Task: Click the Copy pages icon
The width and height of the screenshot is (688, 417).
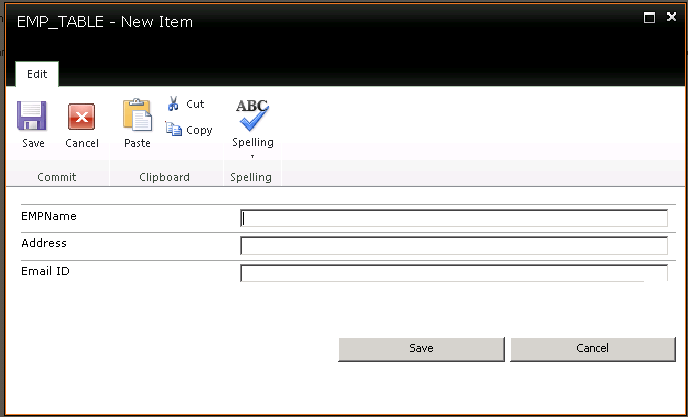Action: point(173,129)
